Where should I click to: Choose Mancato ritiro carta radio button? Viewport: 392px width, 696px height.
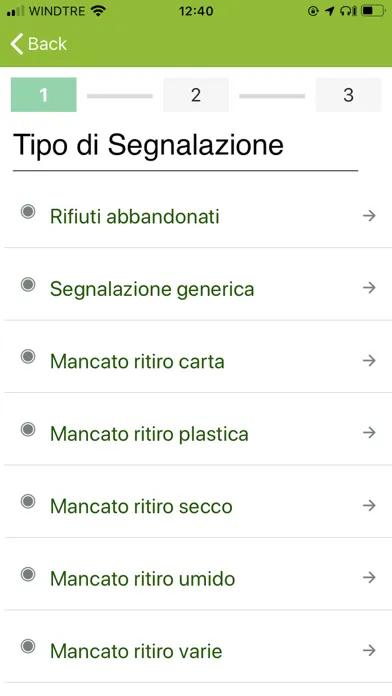28,356
